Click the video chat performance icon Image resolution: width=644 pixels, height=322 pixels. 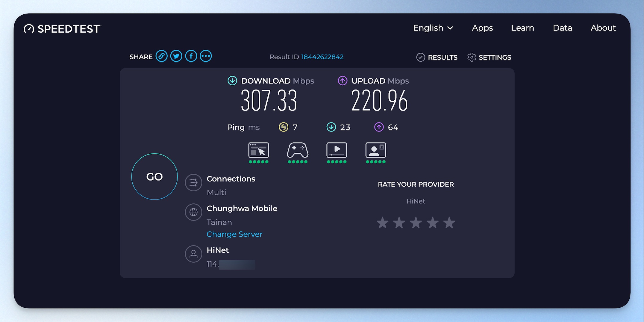pyautogui.click(x=375, y=150)
